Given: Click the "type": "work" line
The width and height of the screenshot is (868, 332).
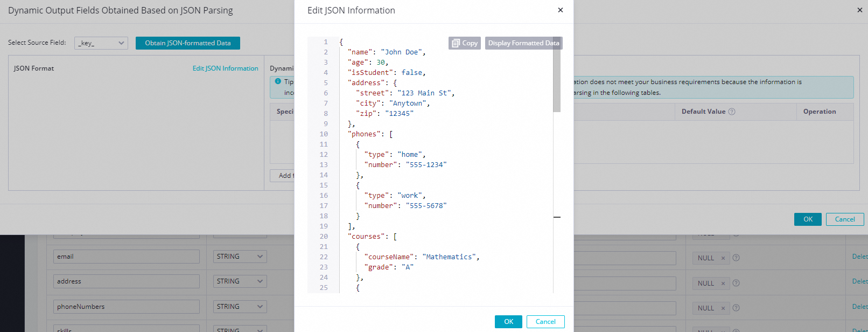Looking at the screenshot, I should (395, 196).
